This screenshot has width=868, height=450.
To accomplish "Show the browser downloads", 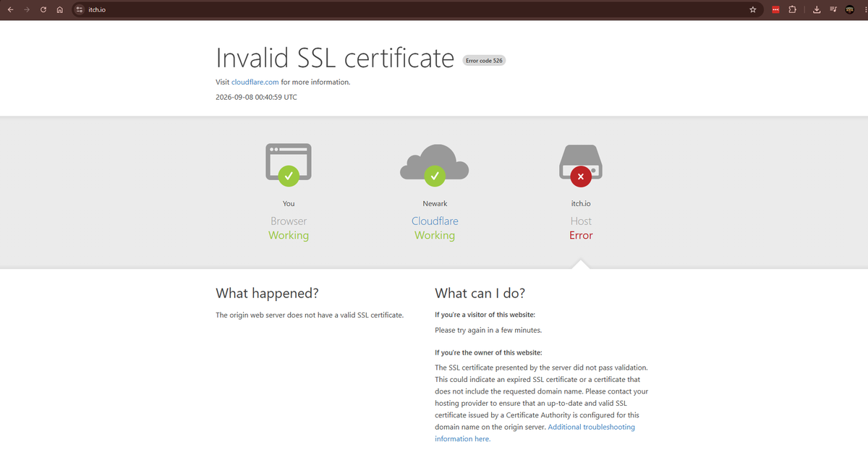I will point(817,9).
